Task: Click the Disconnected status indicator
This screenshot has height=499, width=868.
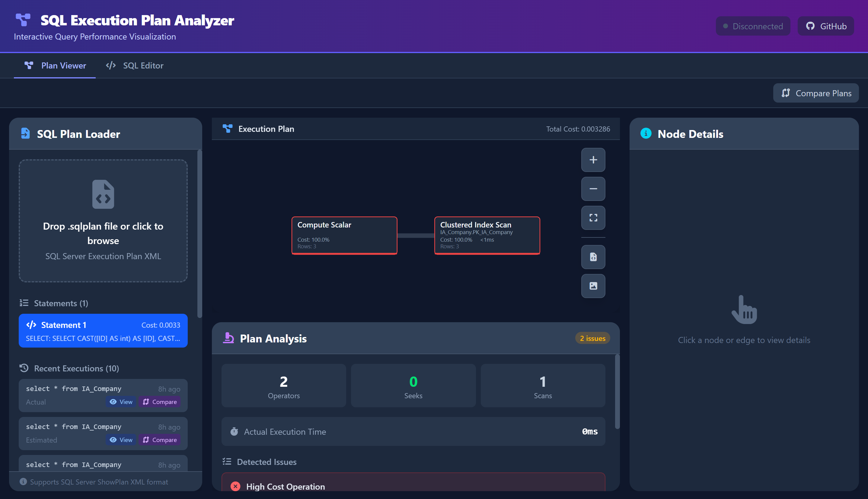Action: (753, 26)
